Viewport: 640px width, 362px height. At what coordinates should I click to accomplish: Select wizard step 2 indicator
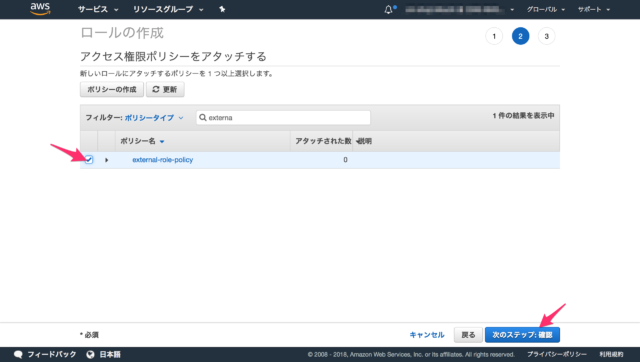(x=520, y=36)
